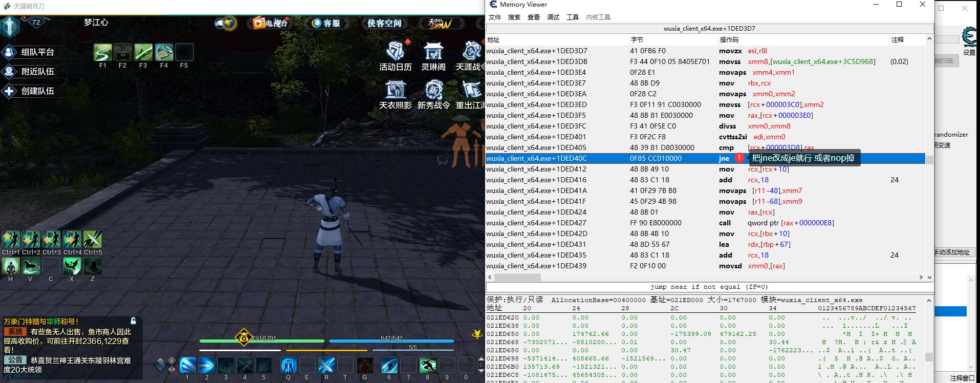Click the disassembler scroll-up arrow
The width and height of the screenshot is (980, 383).
pyautogui.click(x=929, y=39)
